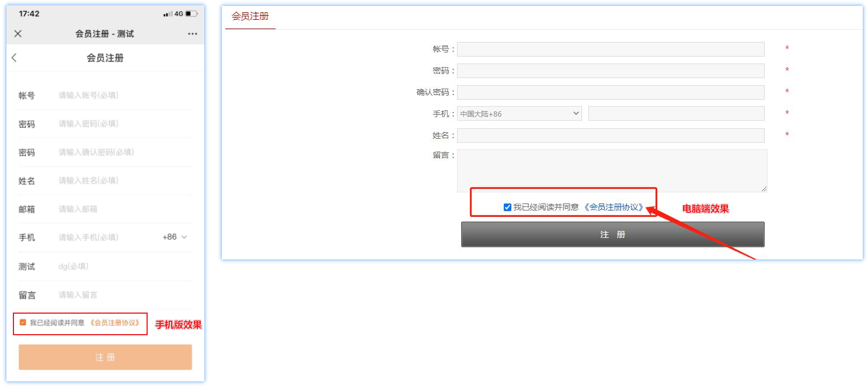
Task: Open the 中国大陆+86 dropdown on desktop form
Action: 520,114
